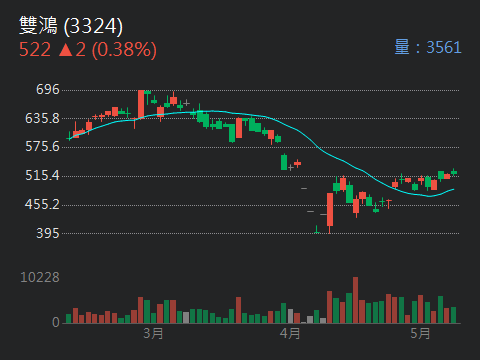Click the 0 volume axis label
Screen dimensions: 480x360
56,322
